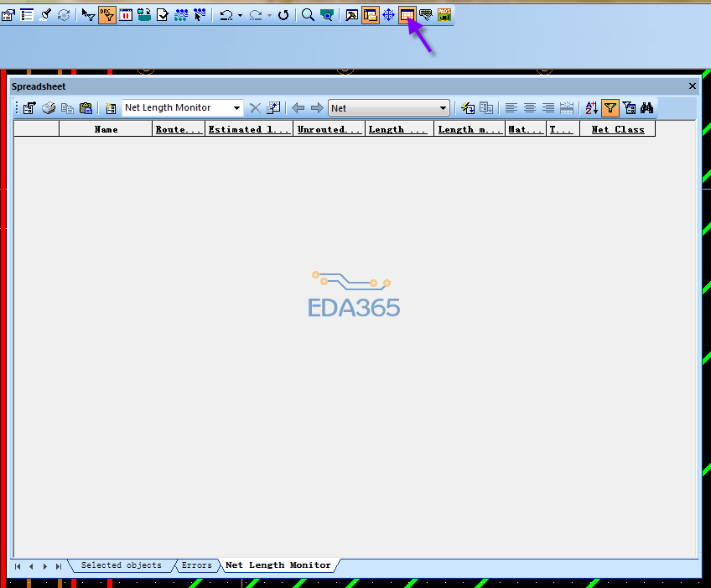
Task: Click the export spreadsheet icon
Action: (273, 108)
